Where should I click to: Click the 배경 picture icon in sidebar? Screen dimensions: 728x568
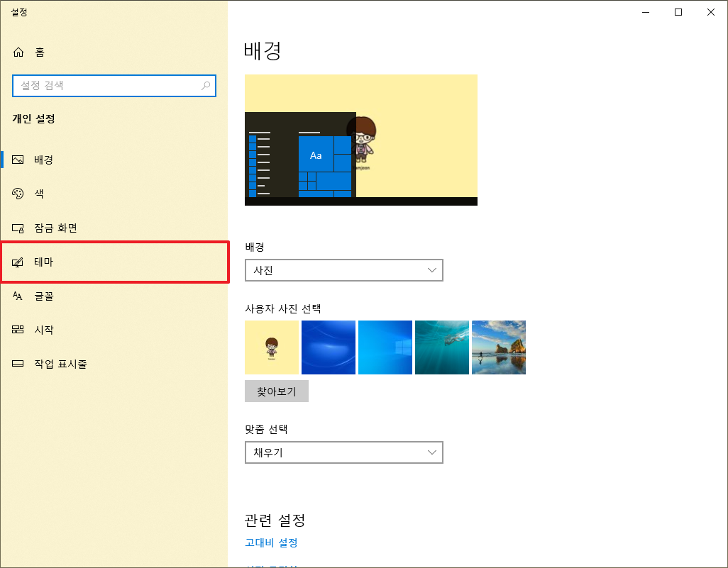click(x=18, y=160)
